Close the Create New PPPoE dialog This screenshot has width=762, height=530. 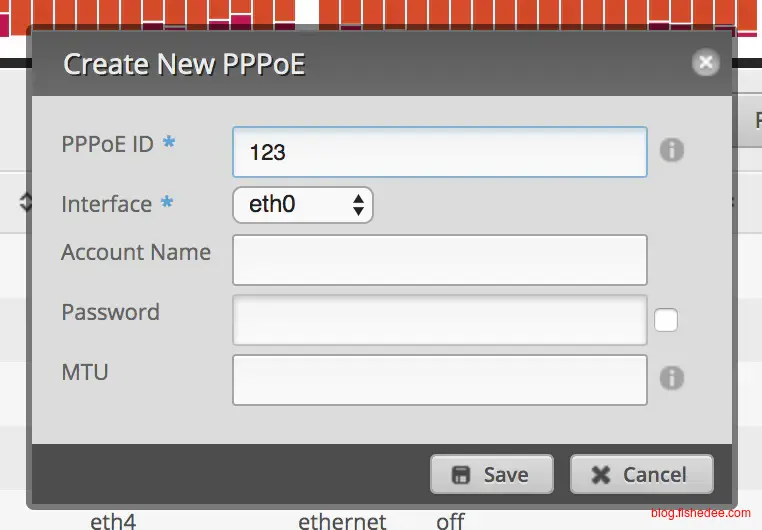pos(706,63)
